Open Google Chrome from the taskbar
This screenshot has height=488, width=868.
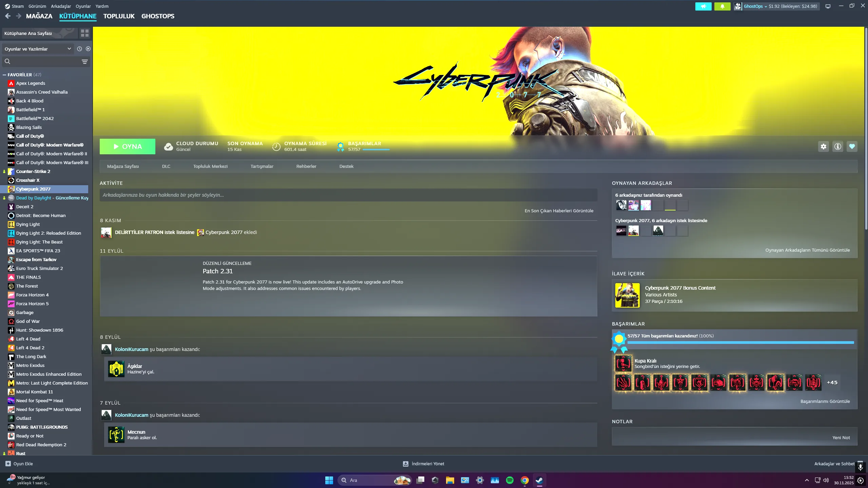coord(524,480)
